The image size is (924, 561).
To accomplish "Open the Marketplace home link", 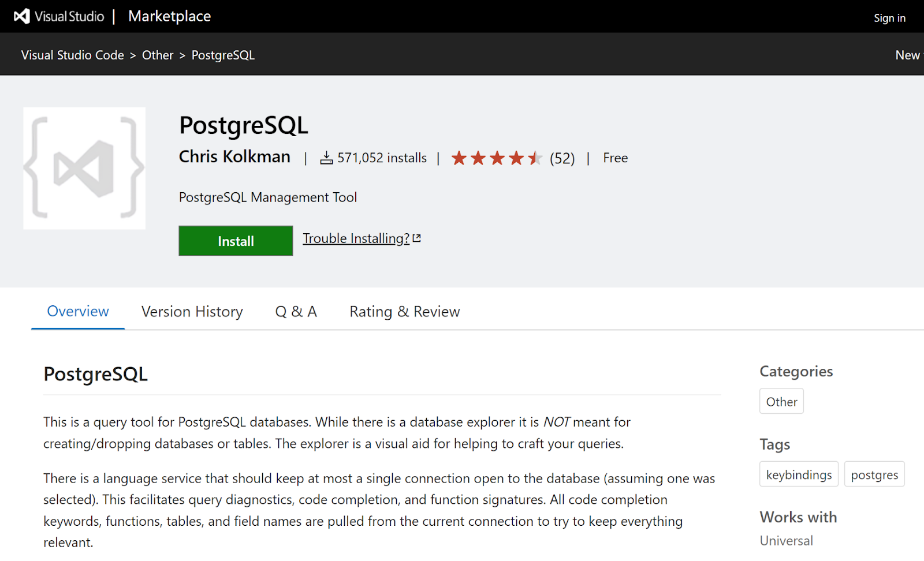I will coord(169,16).
